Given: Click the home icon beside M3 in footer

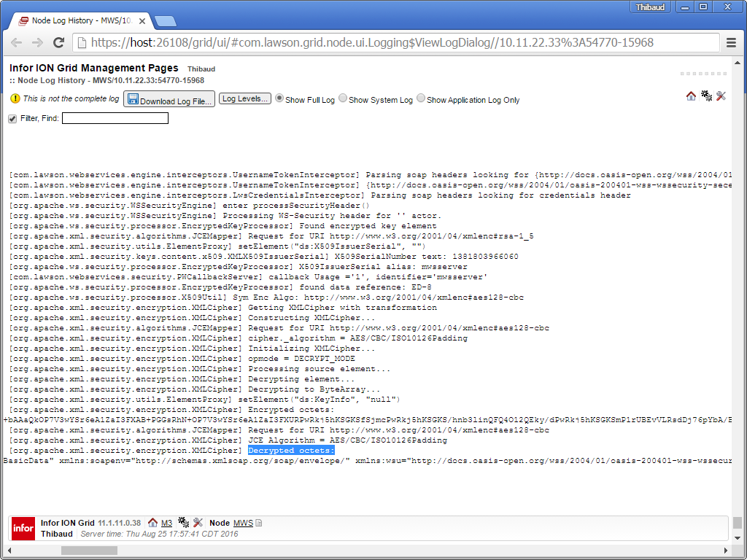Looking at the screenshot, I should coord(152,523).
